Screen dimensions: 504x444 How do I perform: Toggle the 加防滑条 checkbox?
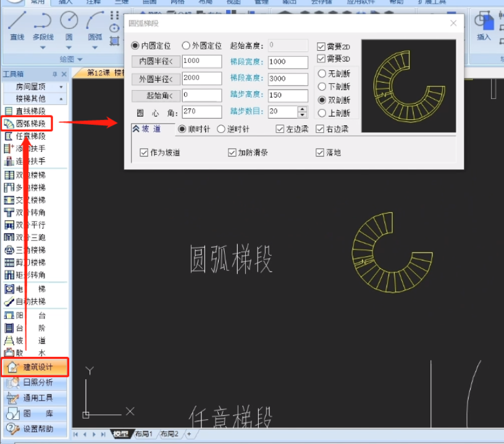(232, 153)
